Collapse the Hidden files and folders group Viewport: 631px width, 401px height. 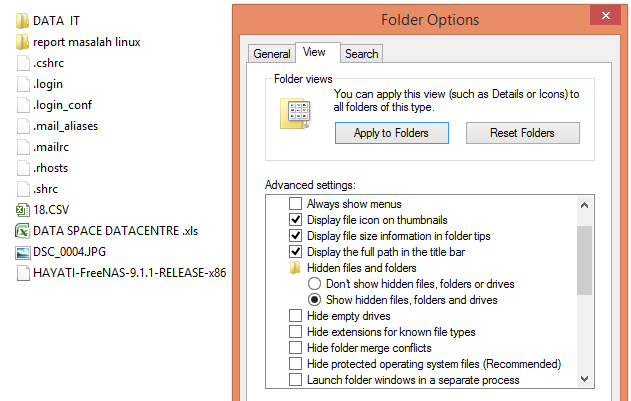[295, 268]
